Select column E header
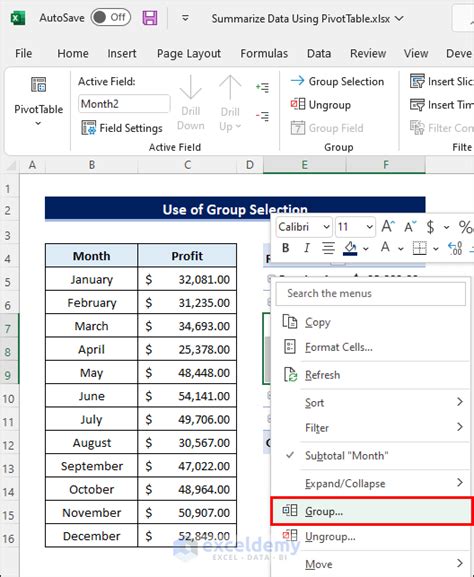474x577 pixels. pyautogui.click(x=304, y=165)
